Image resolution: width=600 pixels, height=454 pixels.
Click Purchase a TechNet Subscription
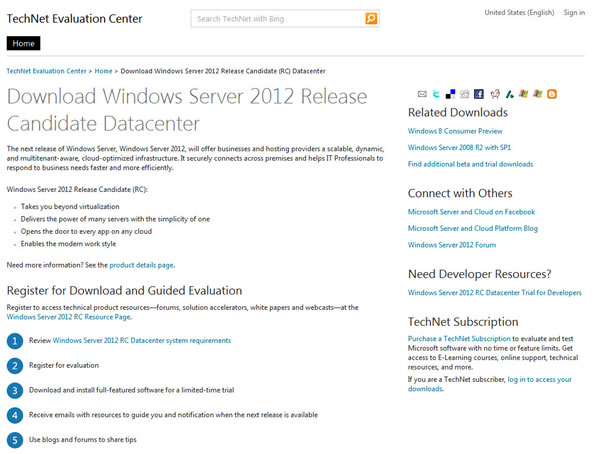[x=459, y=338]
